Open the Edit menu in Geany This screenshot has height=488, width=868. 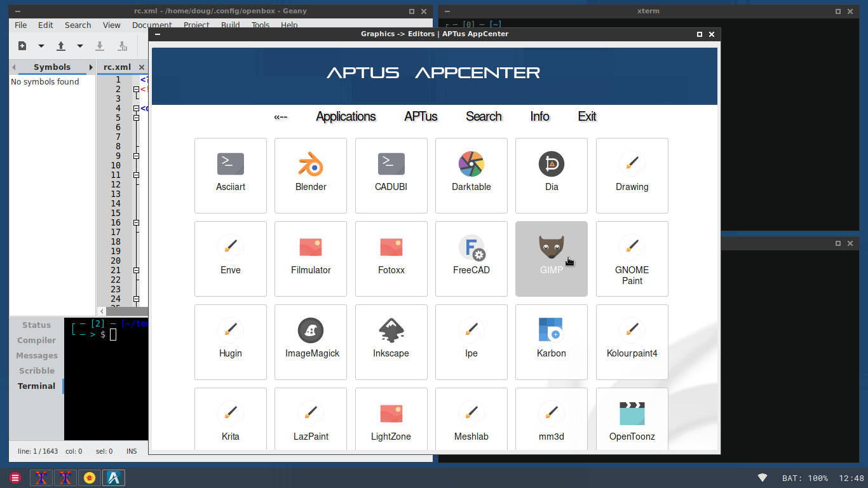pyautogui.click(x=46, y=25)
